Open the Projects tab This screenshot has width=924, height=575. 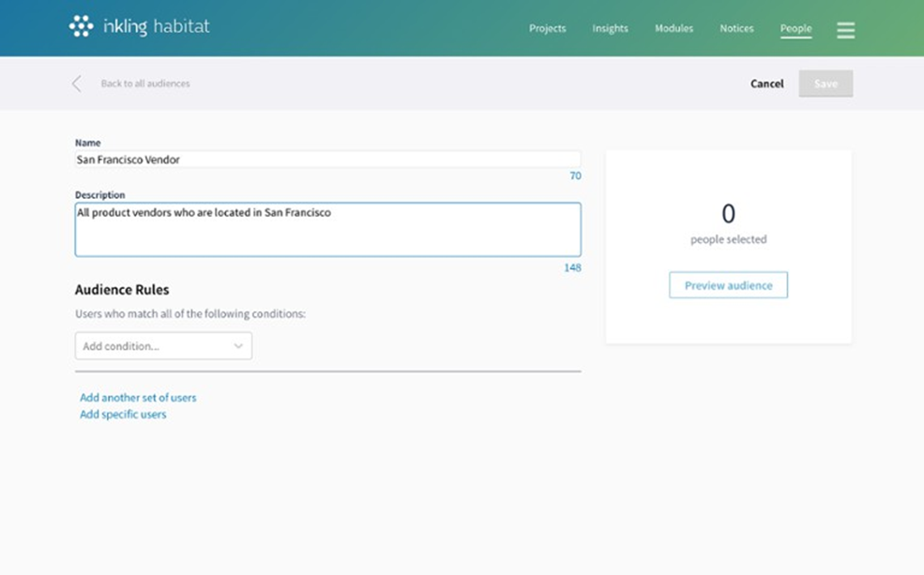point(547,29)
